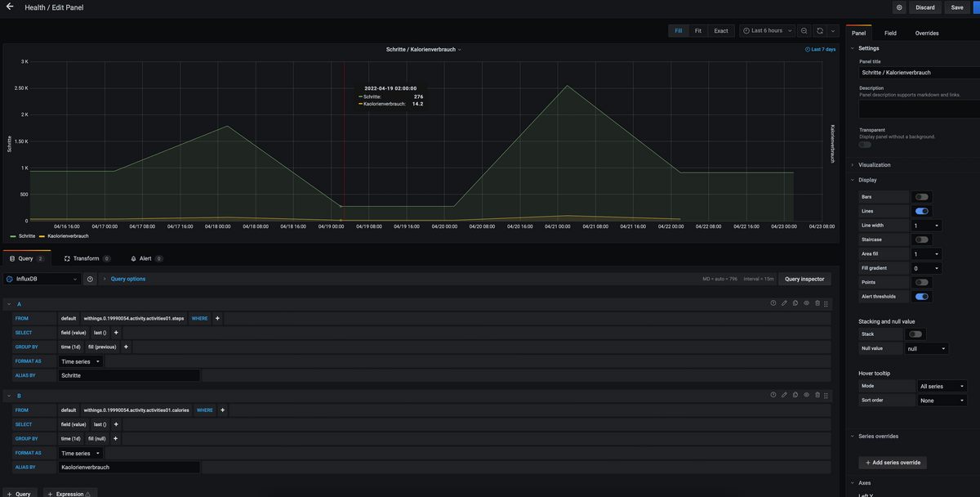Go back using the top-left arrow
980x497 pixels.
coord(10,7)
